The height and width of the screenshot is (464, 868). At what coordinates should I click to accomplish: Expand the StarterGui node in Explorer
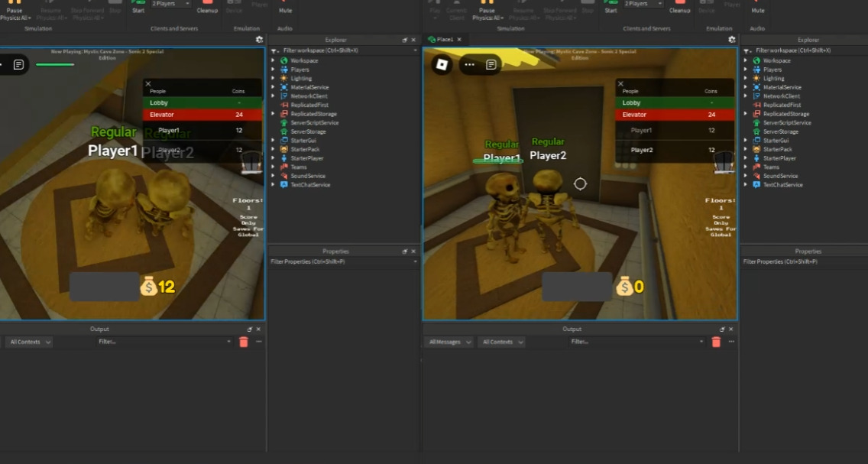coord(274,140)
